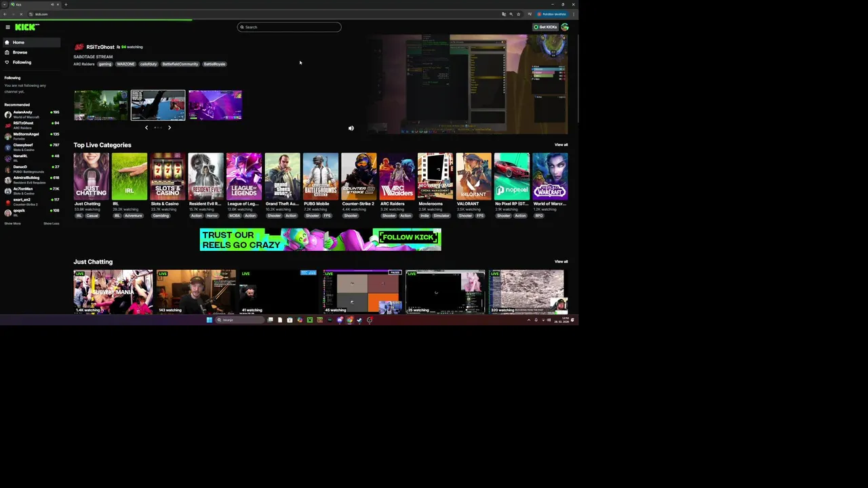Open the 1.4K watching Just Chatting stream
This screenshot has height=488, width=868.
113,292
